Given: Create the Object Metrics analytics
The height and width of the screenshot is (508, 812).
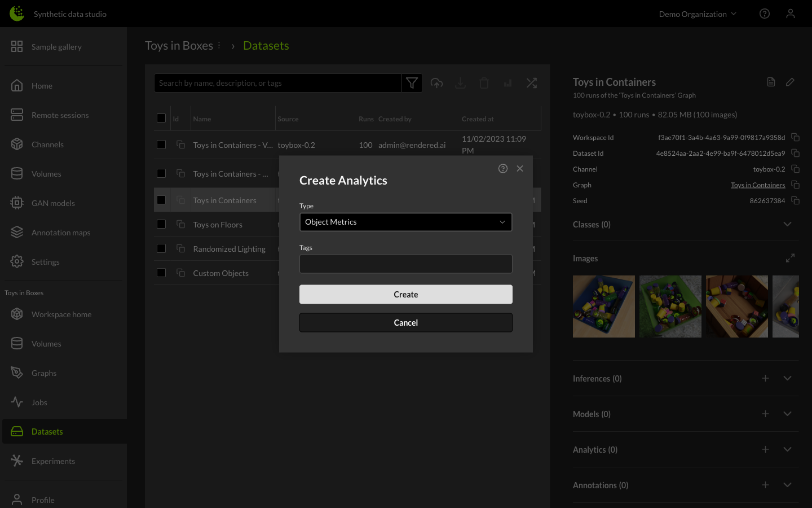Looking at the screenshot, I should (405, 294).
